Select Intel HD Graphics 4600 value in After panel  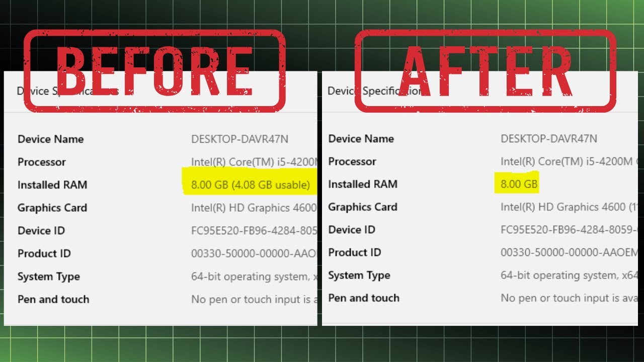click(x=569, y=207)
